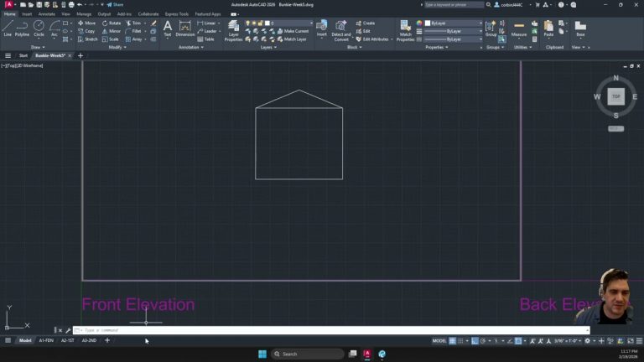The height and width of the screenshot is (362, 644).
Task: Open the Layer Properties manager
Action: (233, 30)
